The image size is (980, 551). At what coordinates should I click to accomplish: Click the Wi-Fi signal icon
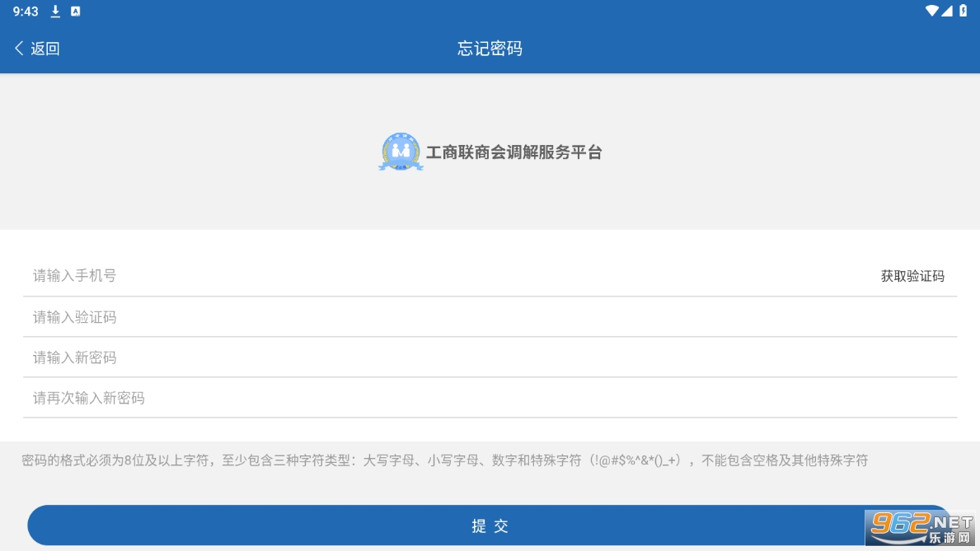tap(931, 11)
